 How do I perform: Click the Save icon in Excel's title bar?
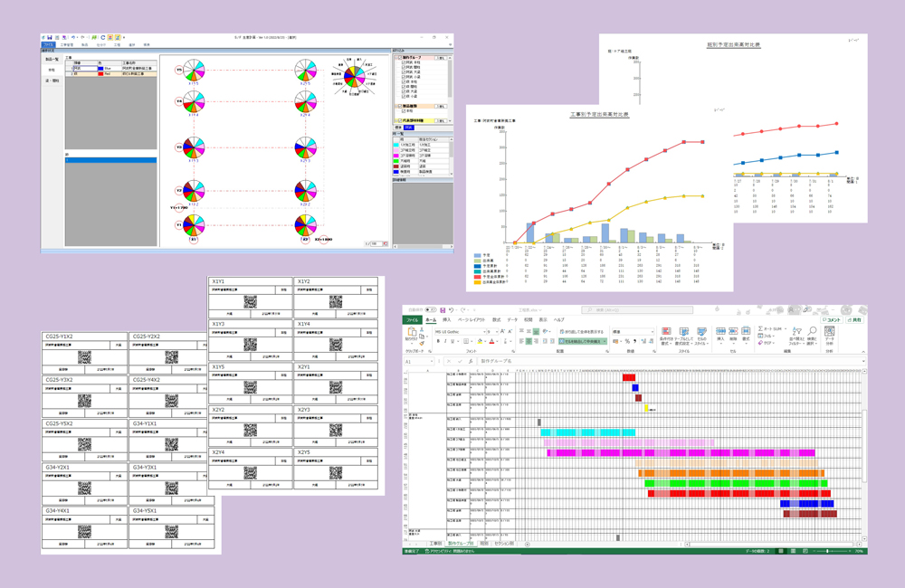point(443,310)
